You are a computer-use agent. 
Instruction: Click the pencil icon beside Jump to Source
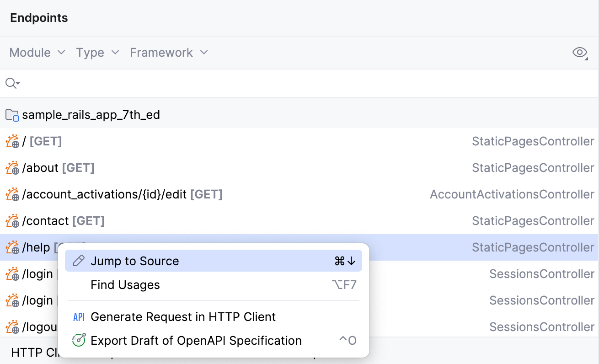79,260
